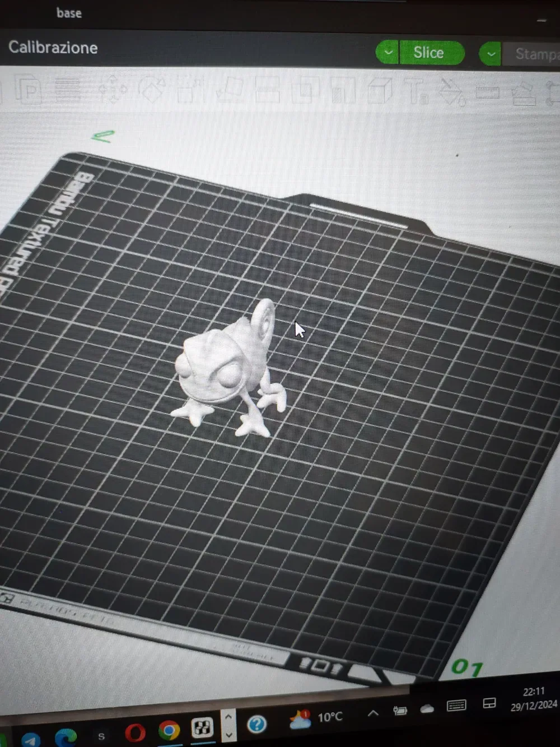The image size is (560, 747).
Task: Expand the dropdown arrow beside Slice
Action: click(388, 53)
